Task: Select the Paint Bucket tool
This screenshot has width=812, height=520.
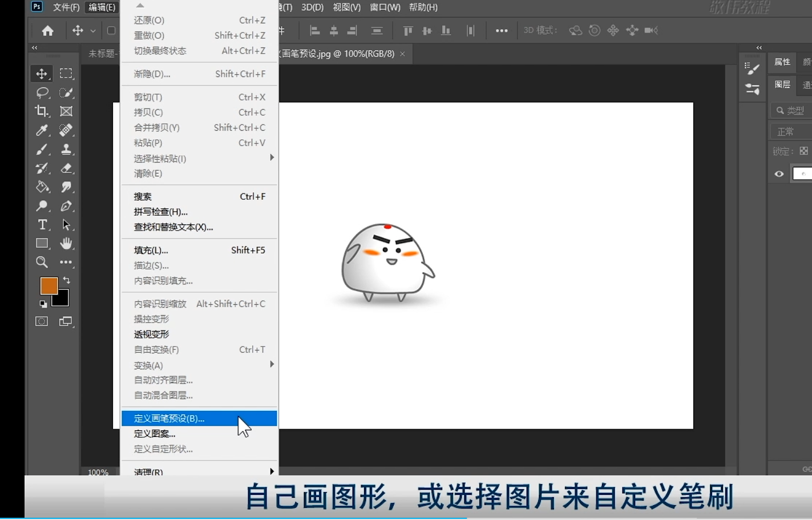Action: [x=42, y=187]
